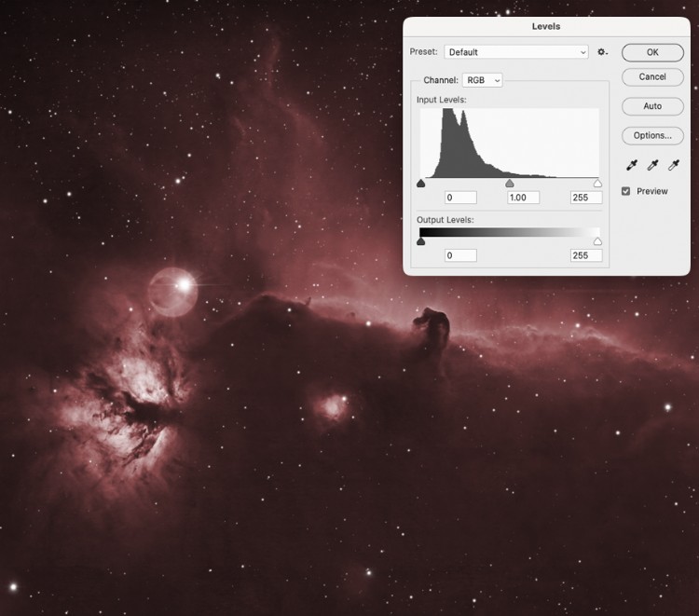Toggle the Preview checkbox

(626, 191)
